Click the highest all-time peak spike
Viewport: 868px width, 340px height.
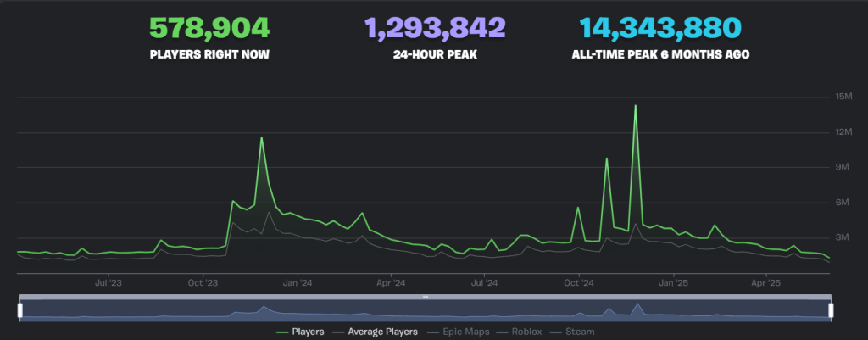pyautogui.click(x=635, y=106)
